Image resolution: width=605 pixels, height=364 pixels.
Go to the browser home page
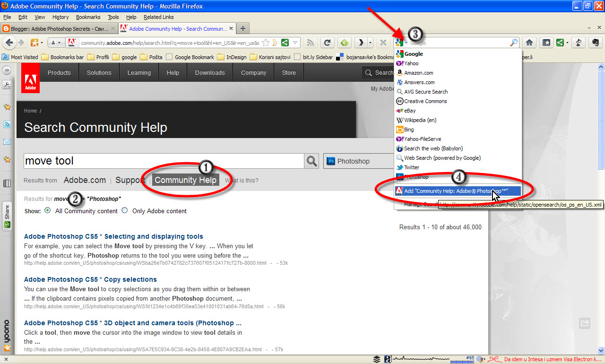point(529,42)
